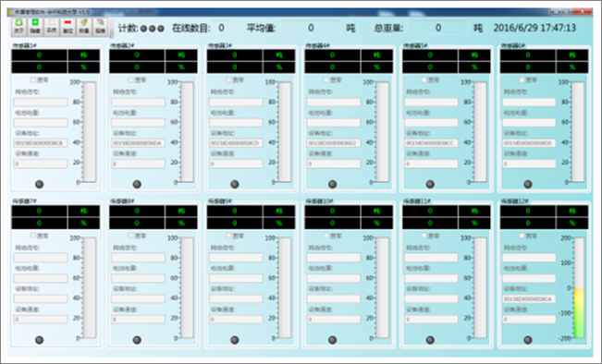Image resolution: width=602 pixels, height=364 pixels.
Task: Click 传感器7# empty 设备地址 field
Action: (x=41, y=298)
